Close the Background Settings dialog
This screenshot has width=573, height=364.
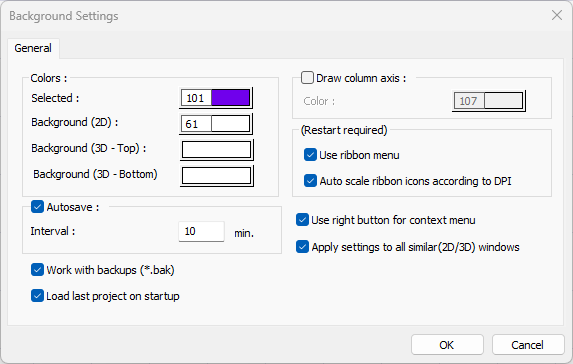(x=557, y=15)
